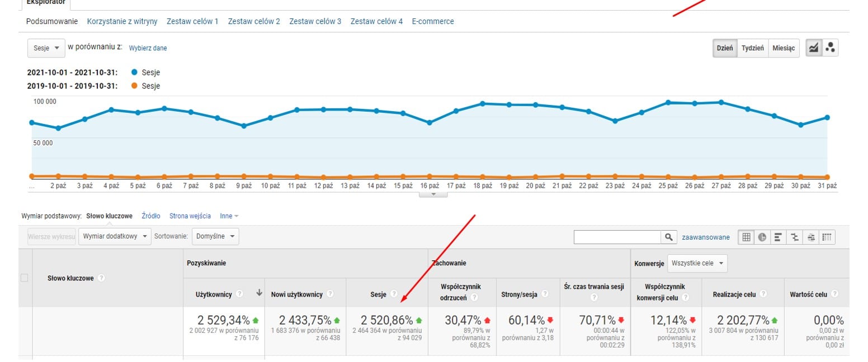This screenshot has width=868, height=362.
Task: Toggle chart interval to Miesiąc
Action: 784,48
